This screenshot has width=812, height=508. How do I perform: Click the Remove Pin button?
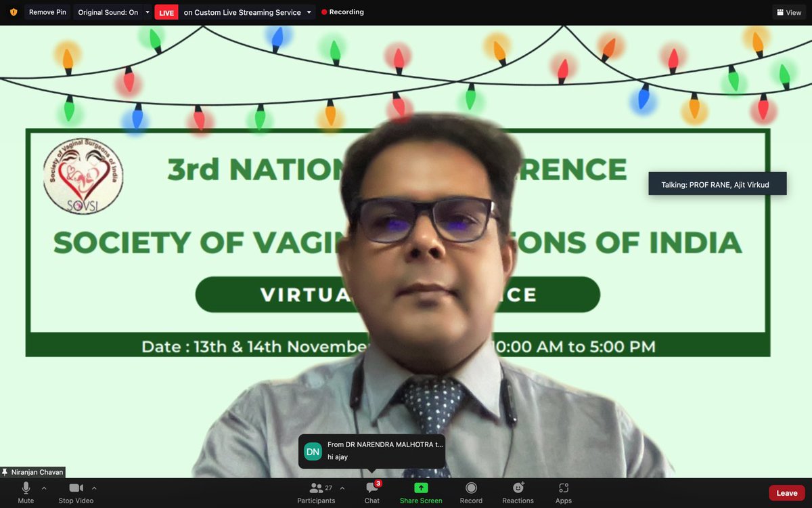pos(47,12)
